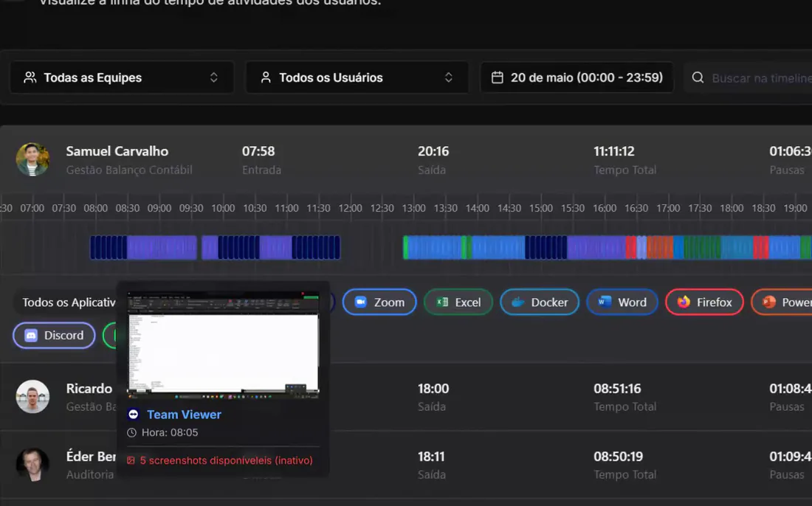Filter timeline by PowerPoint app
The image size is (812, 506).
click(782, 302)
